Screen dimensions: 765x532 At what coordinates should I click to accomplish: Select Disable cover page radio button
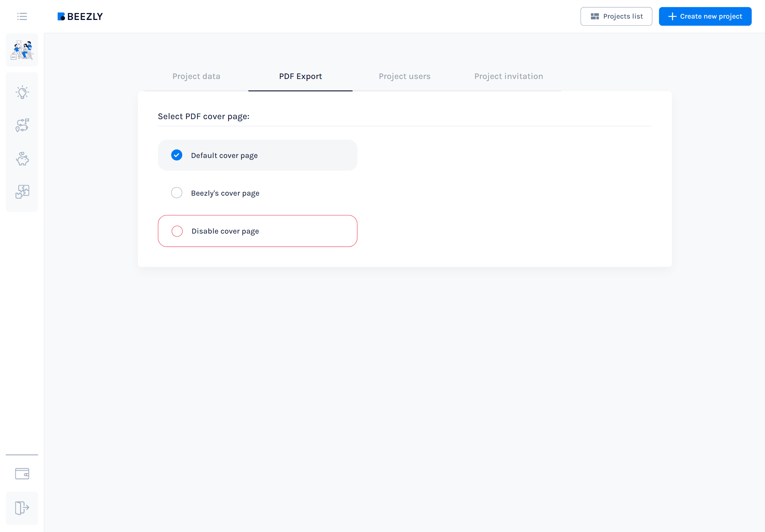[x=177, y=231]
